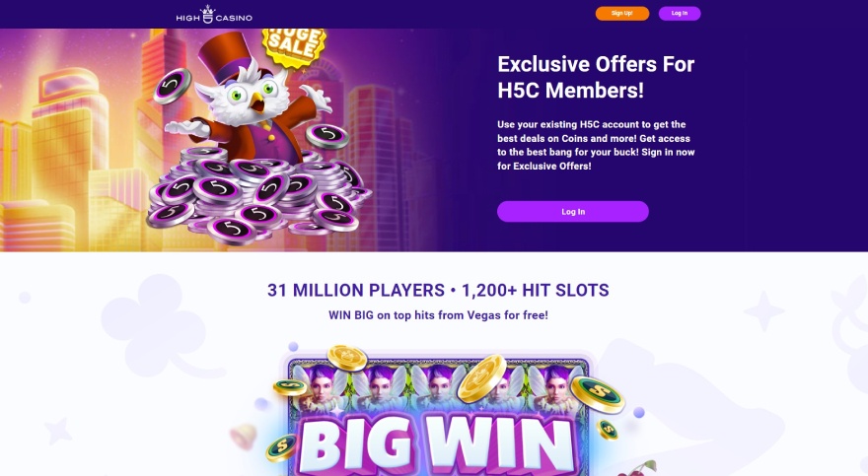Click the first purple-haired fairy slot symbol
Image resolution: width=868 pixels, height=476 pixels.
click(322, 385)
